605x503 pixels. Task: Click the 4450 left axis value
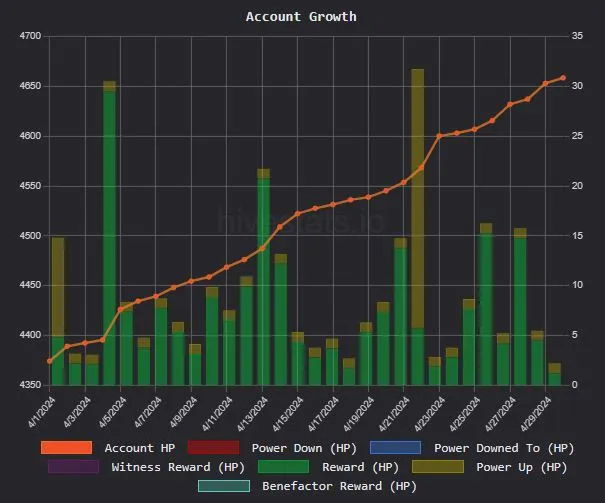click(x=30, y=285)
